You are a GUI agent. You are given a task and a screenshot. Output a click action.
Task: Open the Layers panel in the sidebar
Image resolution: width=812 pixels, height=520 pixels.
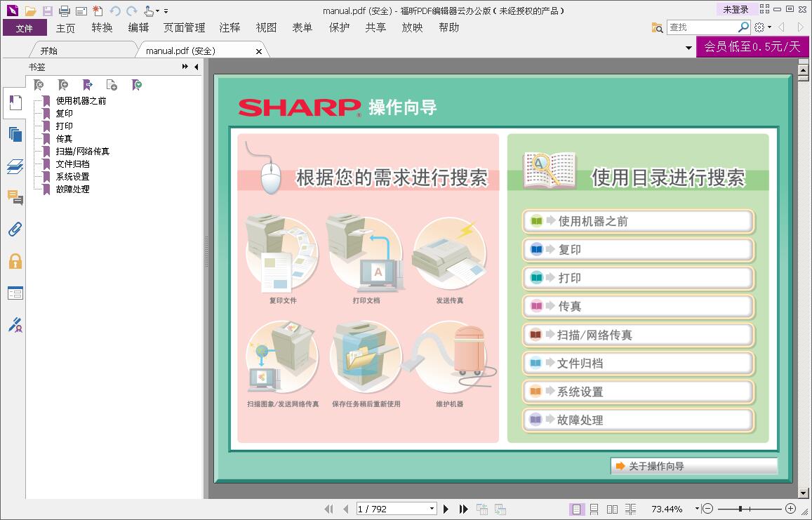point(15,166)
